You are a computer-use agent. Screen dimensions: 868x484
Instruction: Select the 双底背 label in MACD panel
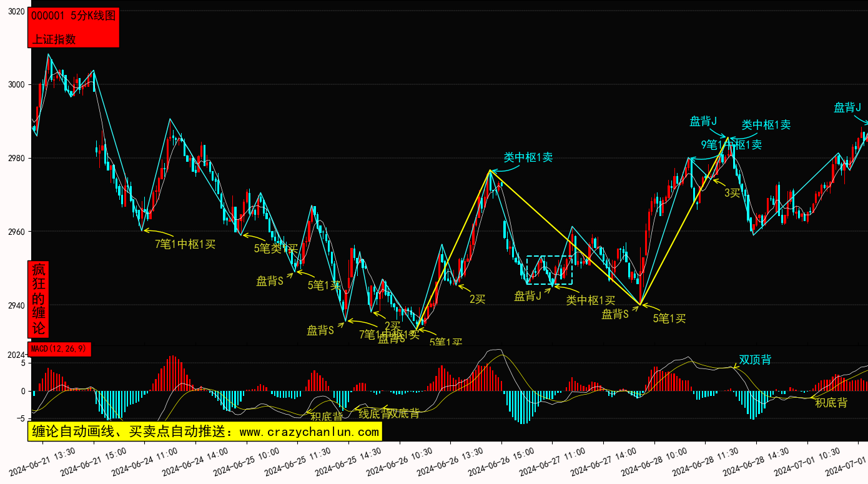(405, 413)
